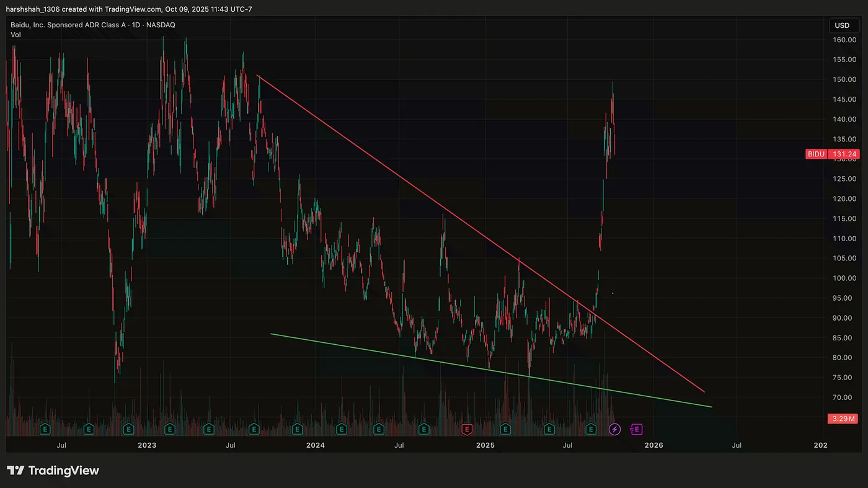Click the 160.00 price axis label

844,40
